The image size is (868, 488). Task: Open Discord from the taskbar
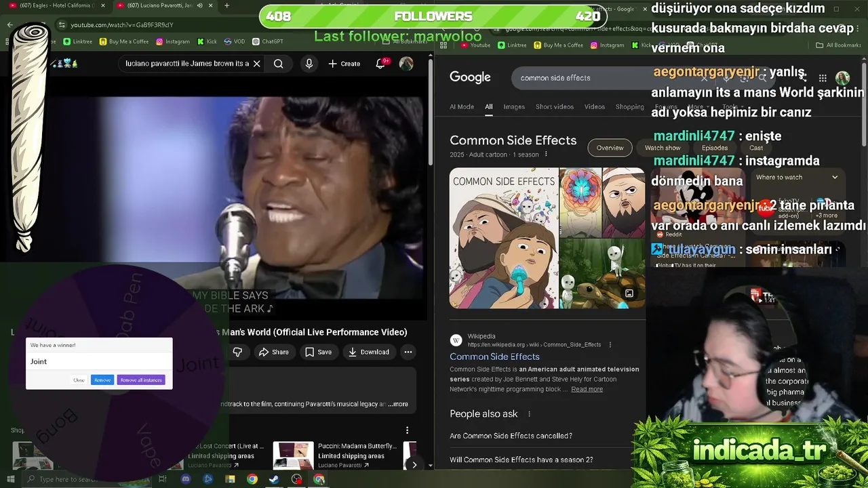point(186,479)
